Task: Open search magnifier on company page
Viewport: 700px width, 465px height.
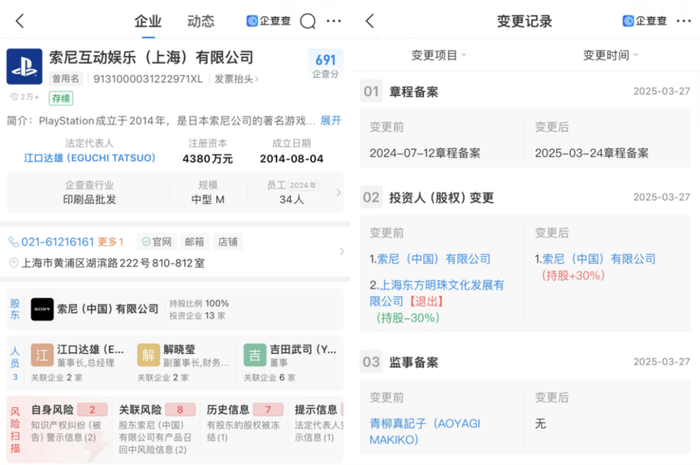Action: click(308, 21)
